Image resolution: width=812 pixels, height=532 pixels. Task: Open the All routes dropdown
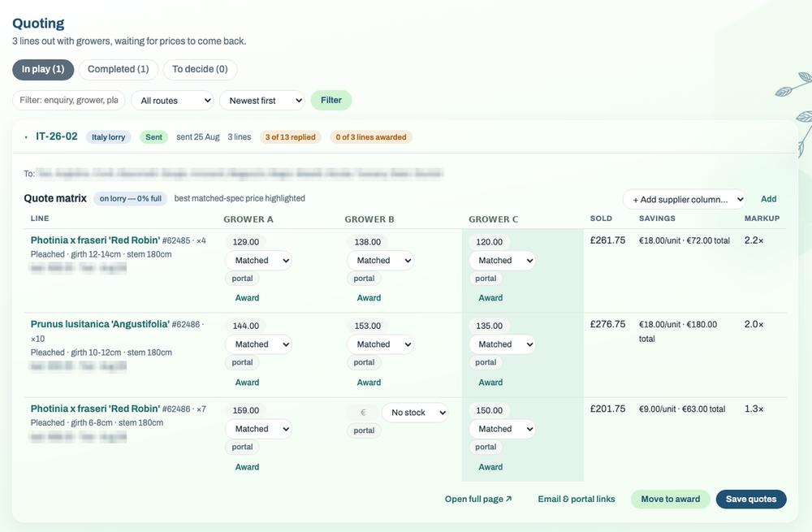coord(172,101)
